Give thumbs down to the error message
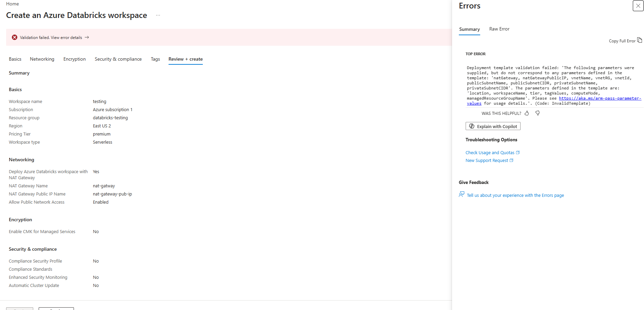The height and width of the screenshot is (310, 644). tap(538, 113)
